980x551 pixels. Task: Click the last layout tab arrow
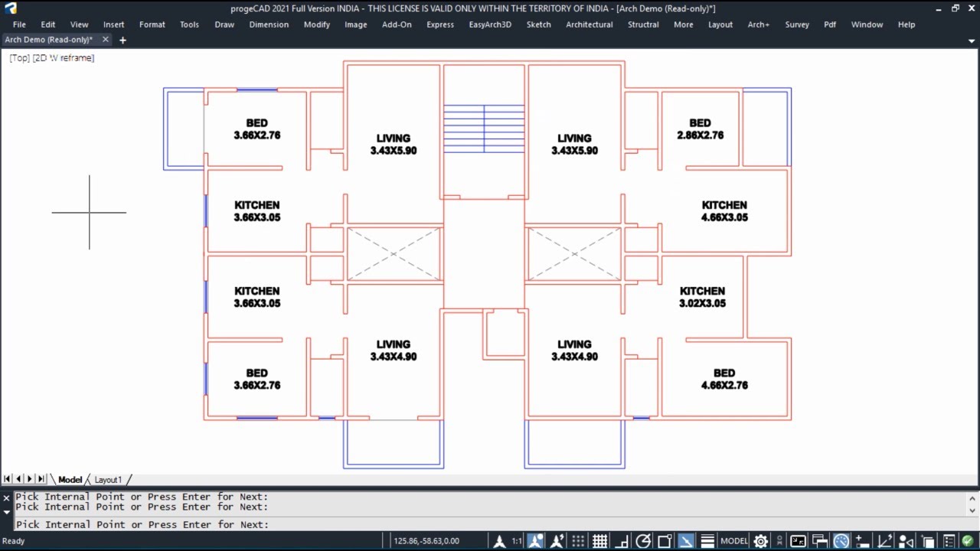coord(41,479)
